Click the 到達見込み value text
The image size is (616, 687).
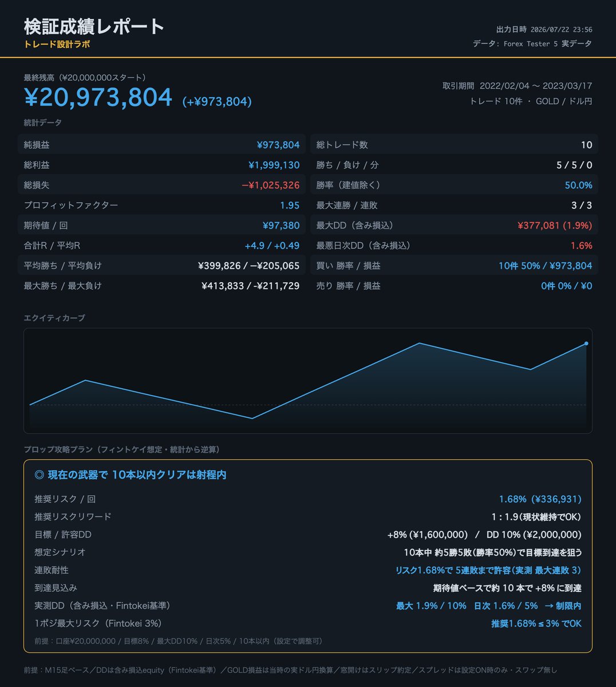point(507,588)
